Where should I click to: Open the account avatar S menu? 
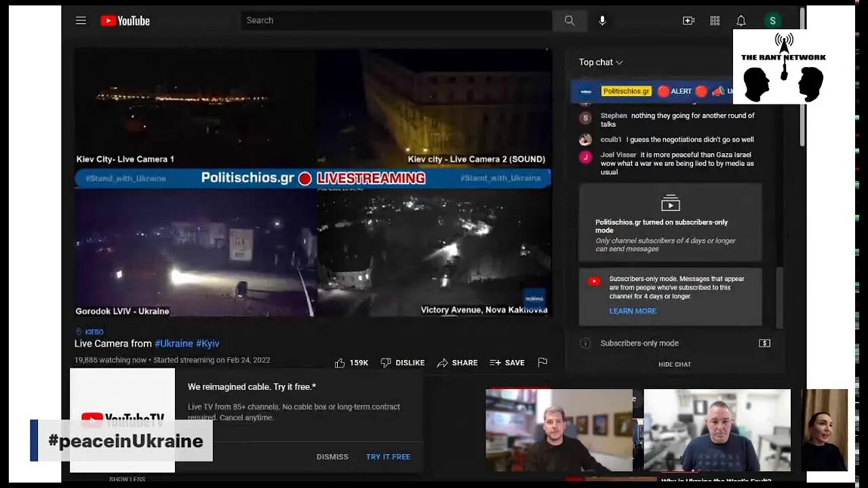point(772,20)
